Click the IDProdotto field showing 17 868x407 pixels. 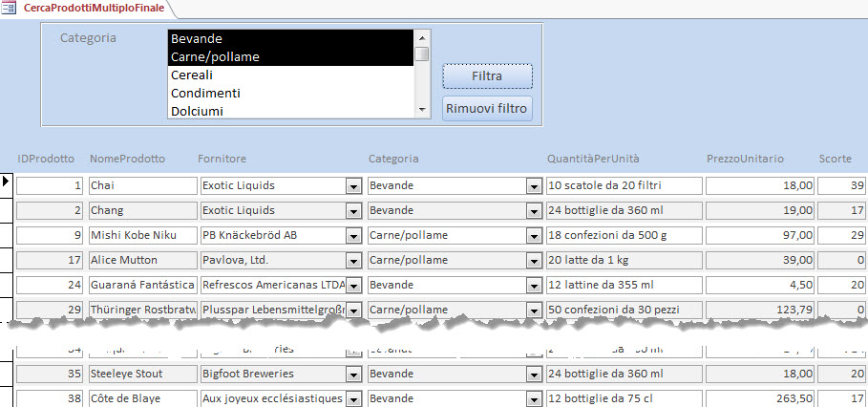click(x=50, y=261)
